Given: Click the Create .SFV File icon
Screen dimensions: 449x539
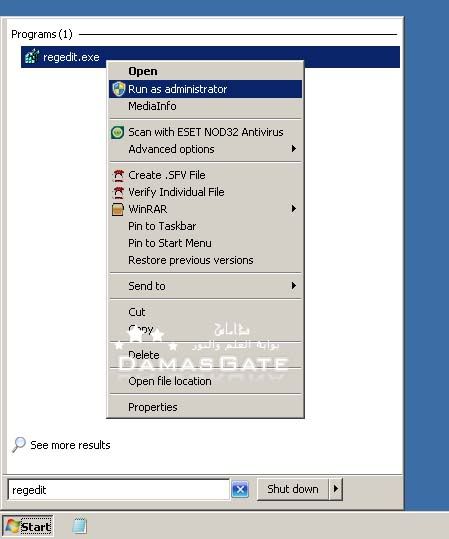Looking at the screenshot, I should [x=118, y=175].
